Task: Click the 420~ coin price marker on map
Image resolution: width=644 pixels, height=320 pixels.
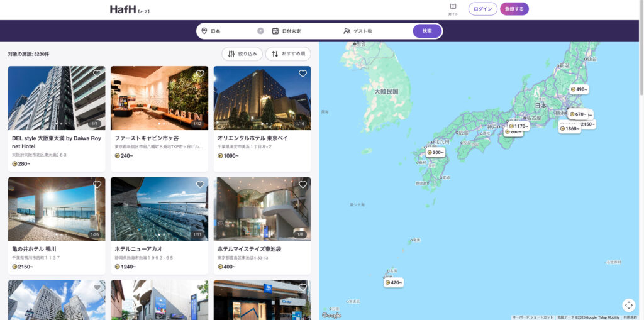Action: (x=394, y=282)
